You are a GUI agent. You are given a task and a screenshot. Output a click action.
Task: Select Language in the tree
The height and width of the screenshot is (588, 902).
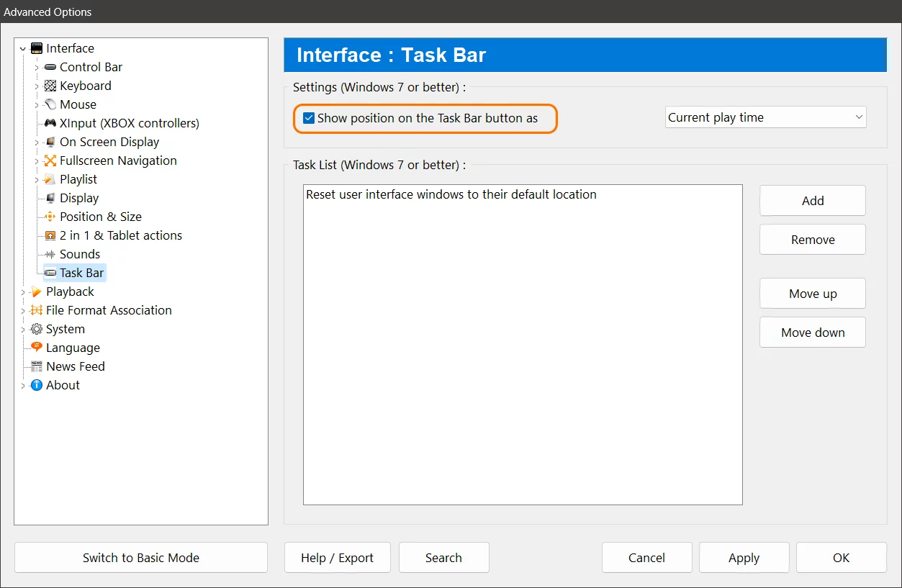coord(73,348)
